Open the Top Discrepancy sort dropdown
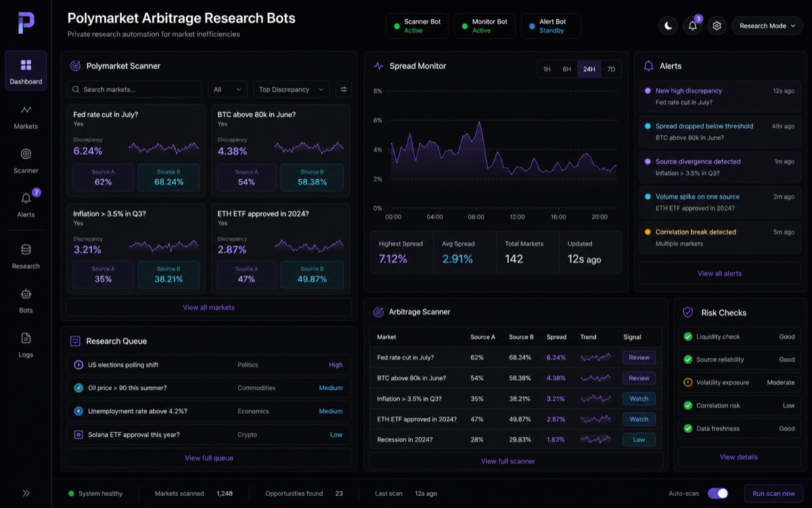Viewport: 812px width, 508px height. pyautogui.click(x=292, y=89)
